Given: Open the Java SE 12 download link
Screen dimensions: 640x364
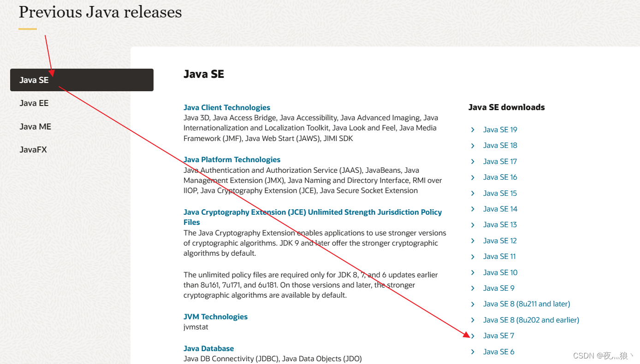Looking at the screenshot, I should (500, 241).
